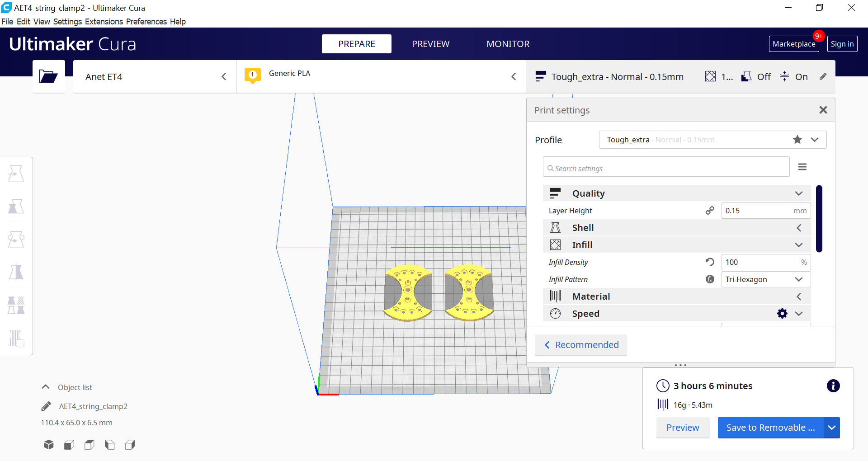Image resolution: width=868 pixels, height=461 pixels.
Task: Select the Scale tool in left toolbar
Action: [16, 207]
